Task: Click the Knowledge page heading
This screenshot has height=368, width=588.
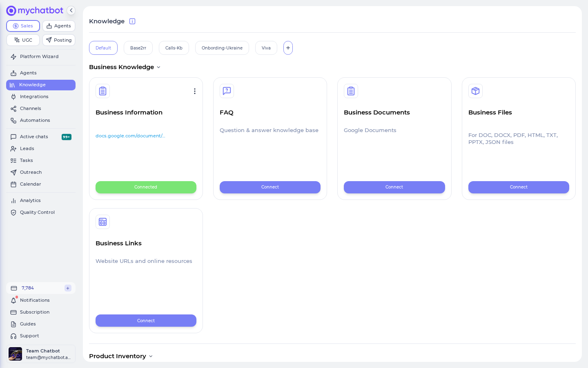Action: 107,21
